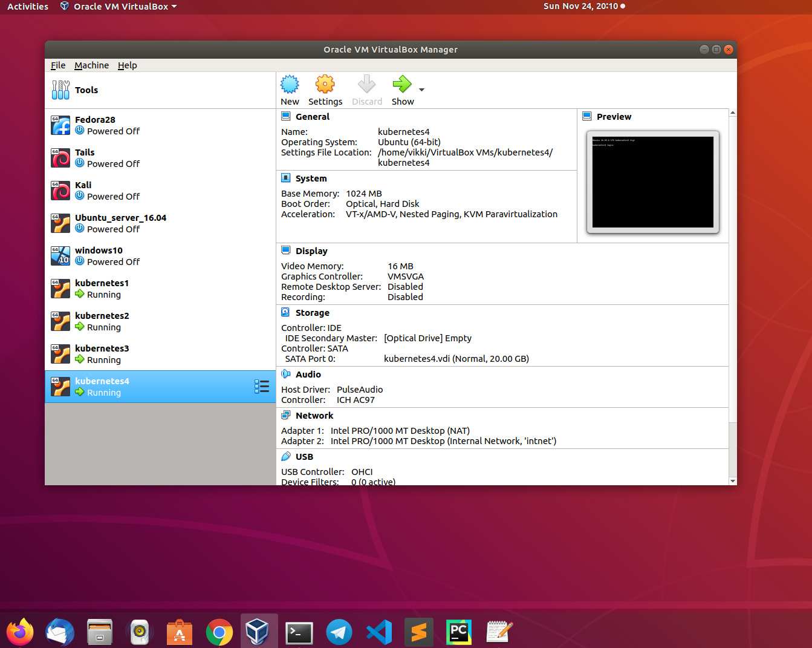Open the Terminal from the dock
This screenshot has width=812, height=648.
pyautogui.click(x=299, y=633)
